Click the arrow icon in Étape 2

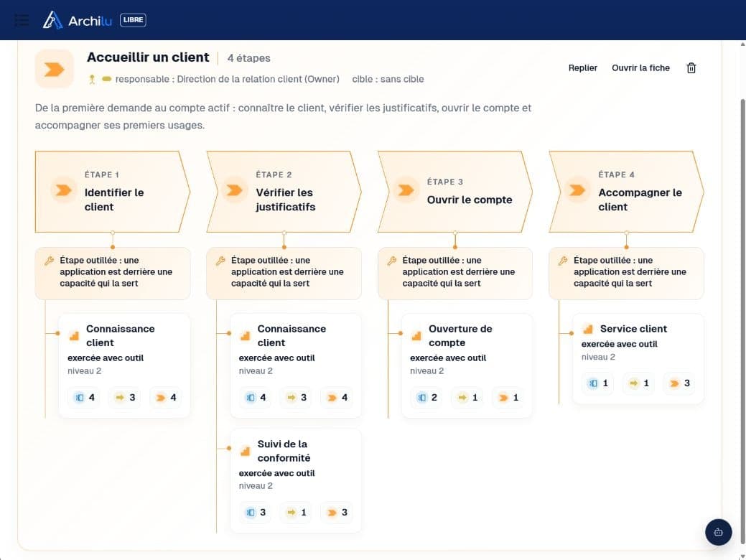coord(235,190)
